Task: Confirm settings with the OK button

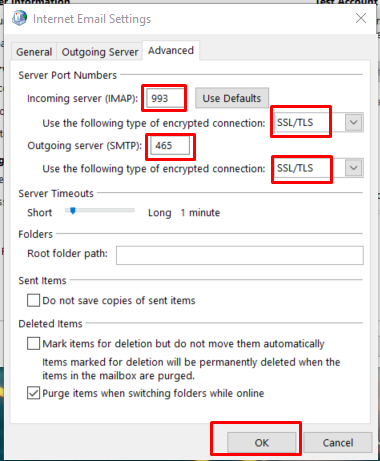Action: (x=262, y=443)
